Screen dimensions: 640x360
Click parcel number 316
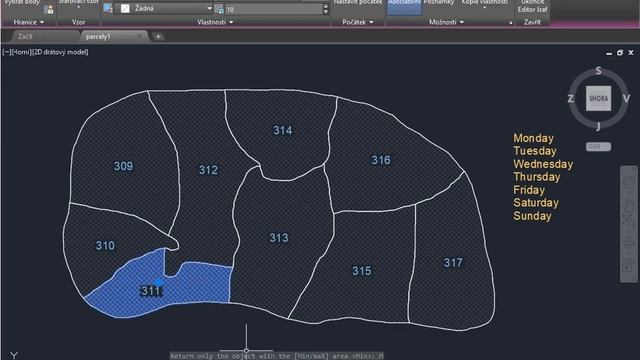point(381,160)
